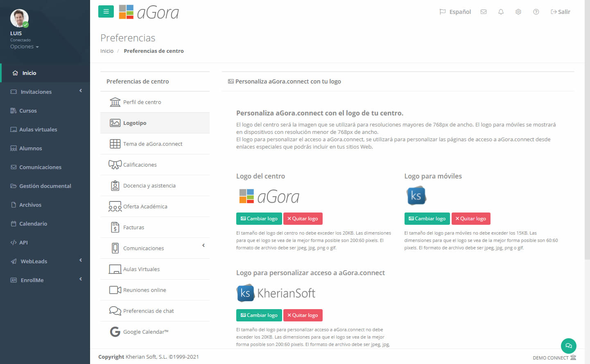Open Oferta Académica preferences
Viewport: 590px width, 364px height.
coord(155,206)
